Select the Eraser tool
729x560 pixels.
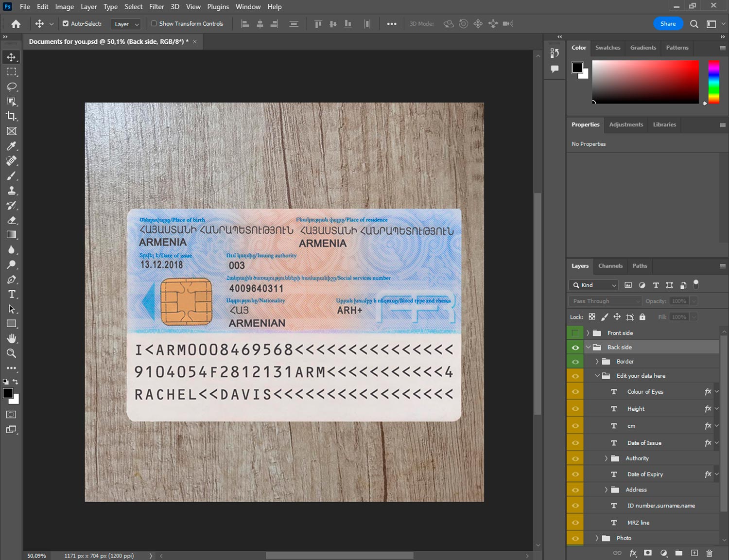(x=12, y=220)
